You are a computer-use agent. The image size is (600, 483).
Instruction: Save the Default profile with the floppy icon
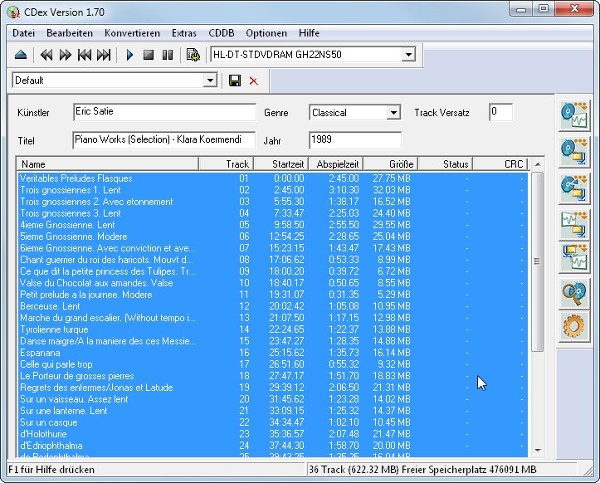pos(234,80)
